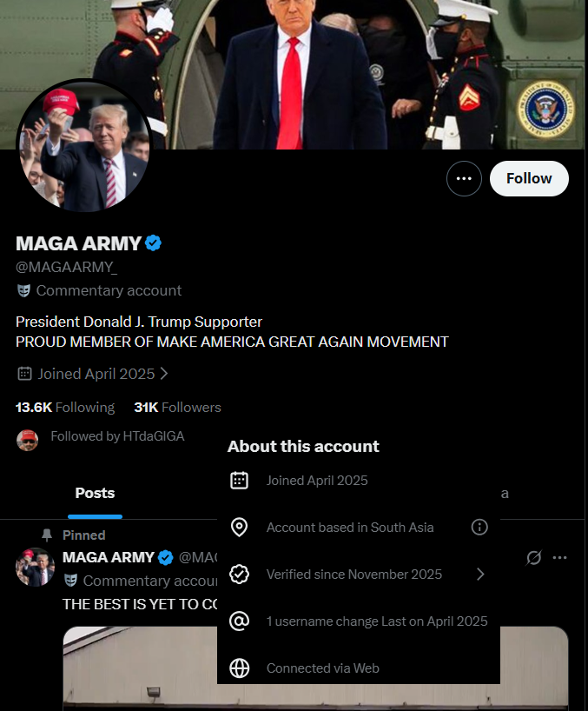Viewport: 588px width, 711px height.
Task: Click the info icon for Account based in South Asia
Action: click(x=479, y=527)
